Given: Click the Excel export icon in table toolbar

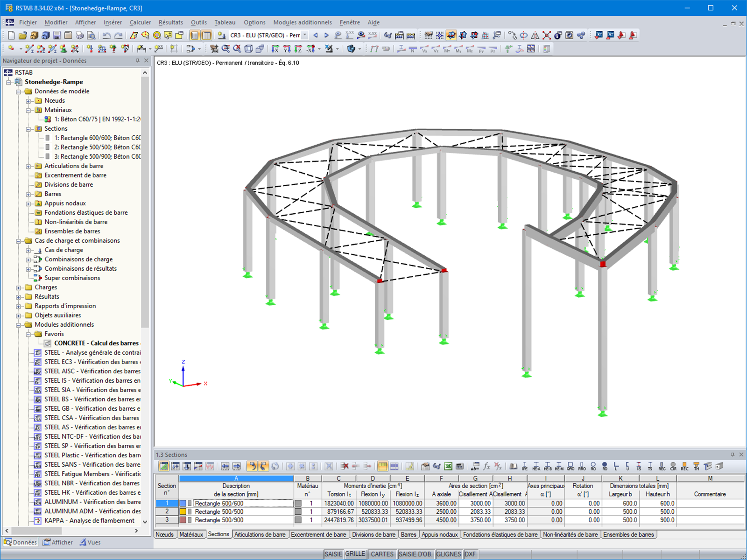Looking at the screenshot, I should point(448,466).
